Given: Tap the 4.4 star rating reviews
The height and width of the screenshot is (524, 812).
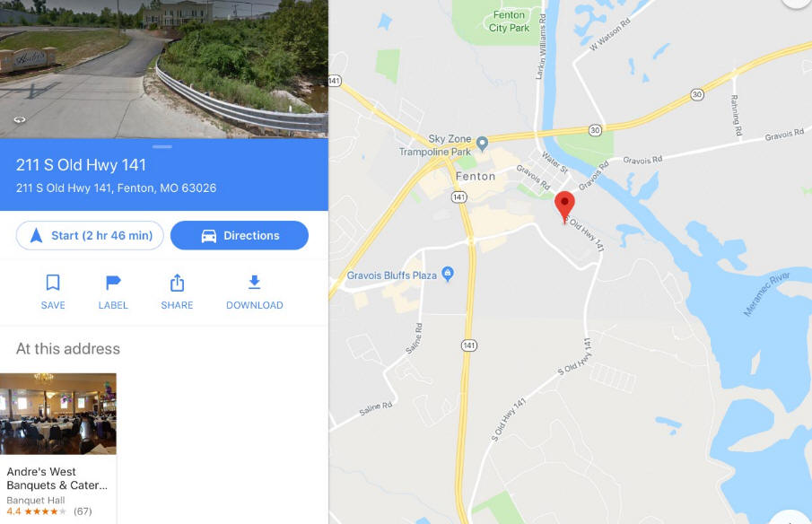Looking at the screenshot, I should click(49, 511).
